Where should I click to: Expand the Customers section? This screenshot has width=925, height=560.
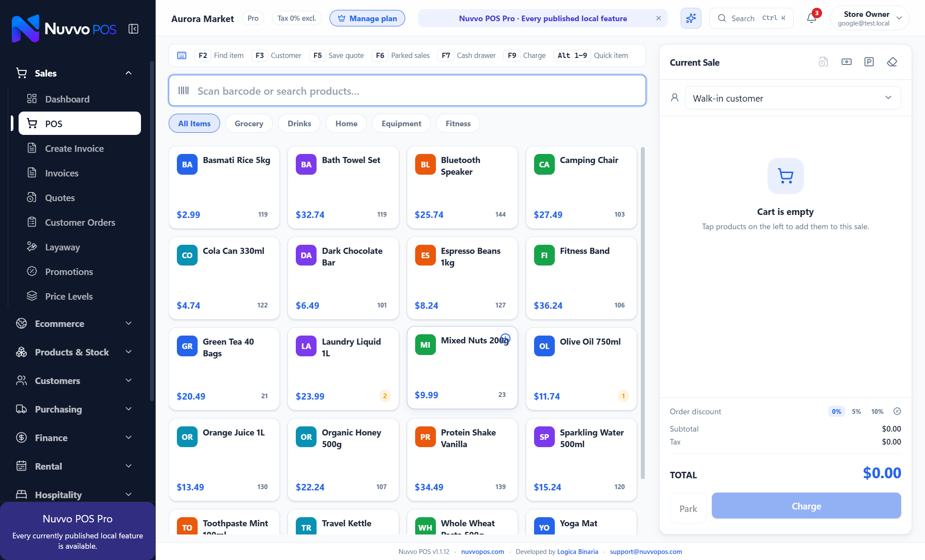click(74, 381)
